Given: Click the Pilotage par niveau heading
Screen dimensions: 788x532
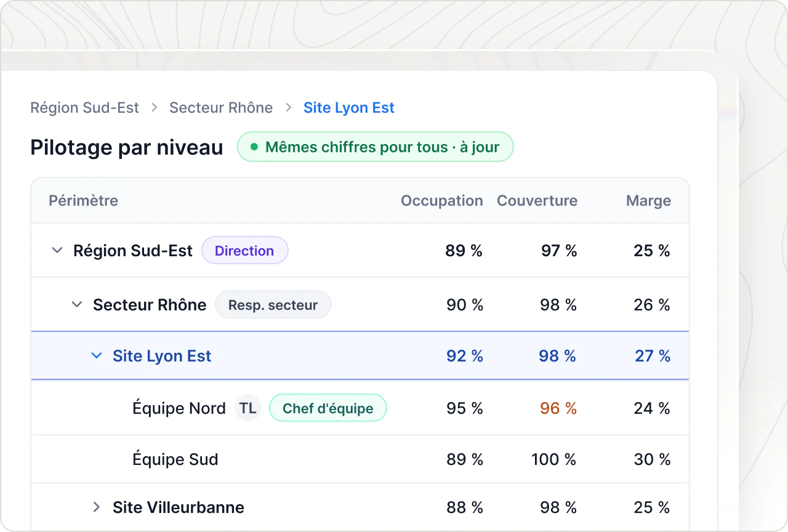Looking at the screenshot, I should [127, 148].
